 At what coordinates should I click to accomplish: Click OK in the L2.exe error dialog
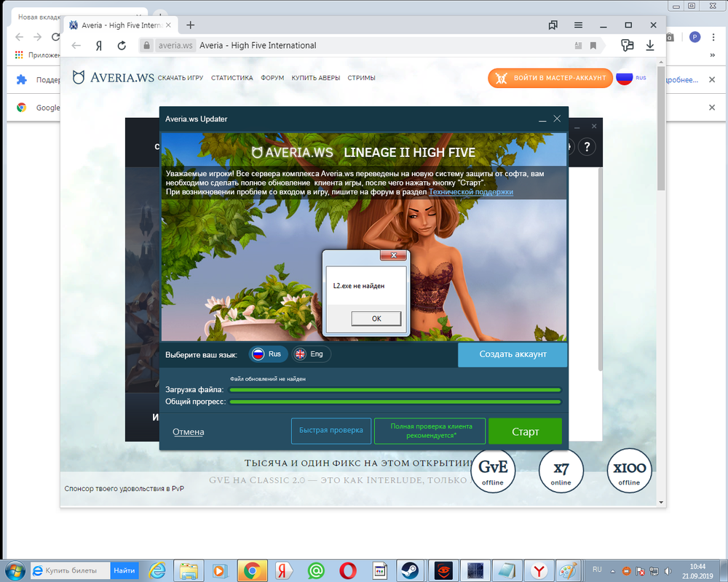click(376, 319)
